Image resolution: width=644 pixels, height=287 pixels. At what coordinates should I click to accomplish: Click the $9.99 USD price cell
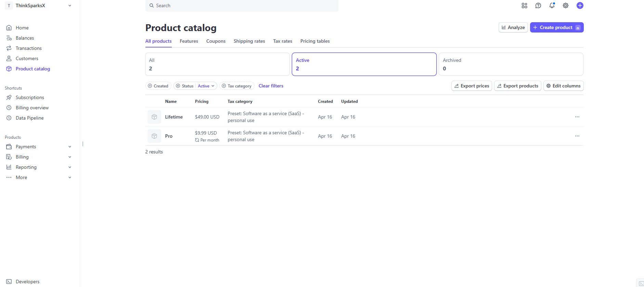pyautogui.click(x=206, y=133)
